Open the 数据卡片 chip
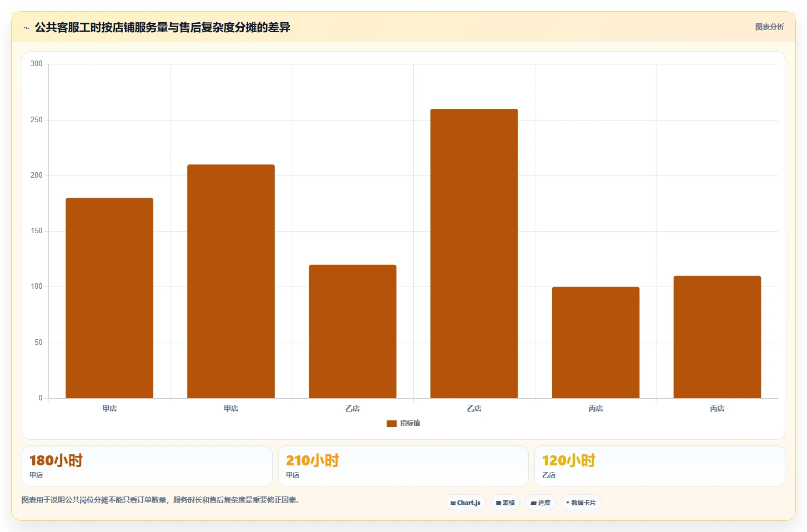The height and width of the screenshot is (532, 807). 581,503
